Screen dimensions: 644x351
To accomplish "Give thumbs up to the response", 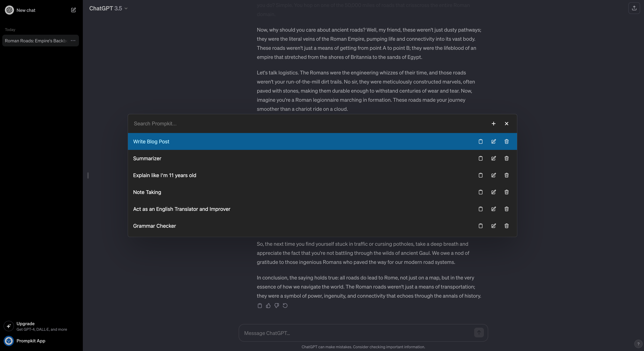I will pos(268,306).
